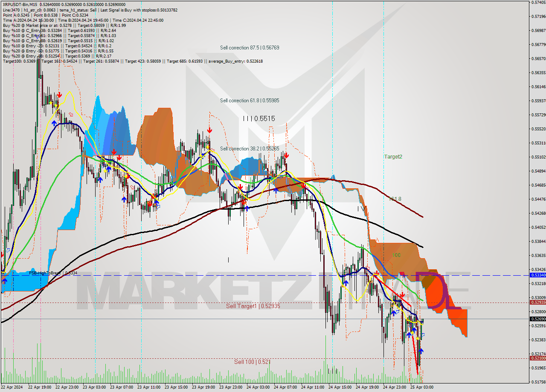546x392 pixels.
Task: Click the '22 Apr 19:00' time axis label
Action: pos(40,387)
